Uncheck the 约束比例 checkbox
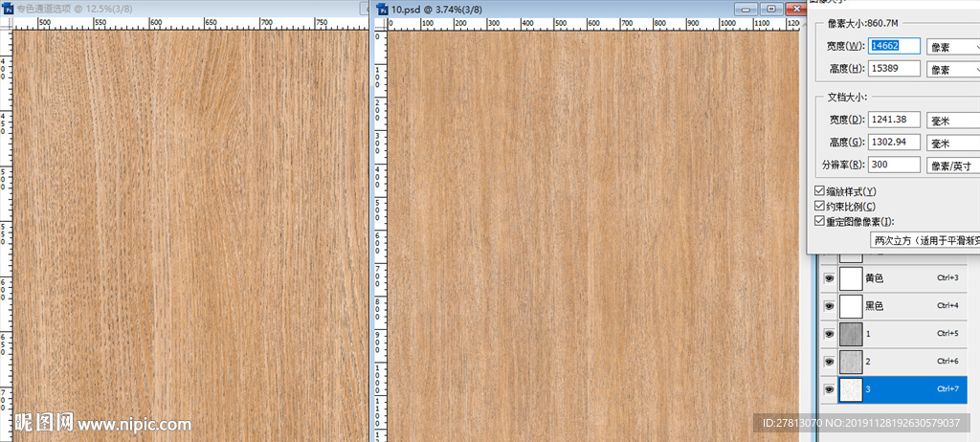Screen dimensions: 980x442 pos(819,206)
